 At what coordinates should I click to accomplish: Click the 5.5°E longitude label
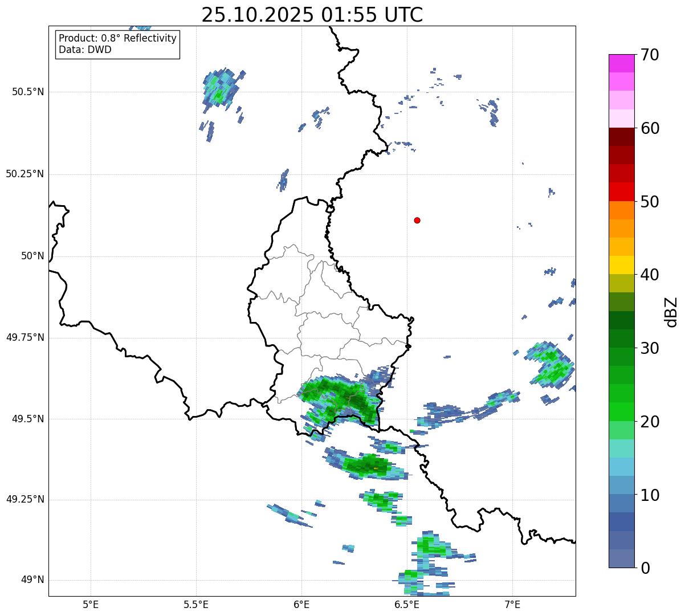(196, 604)
